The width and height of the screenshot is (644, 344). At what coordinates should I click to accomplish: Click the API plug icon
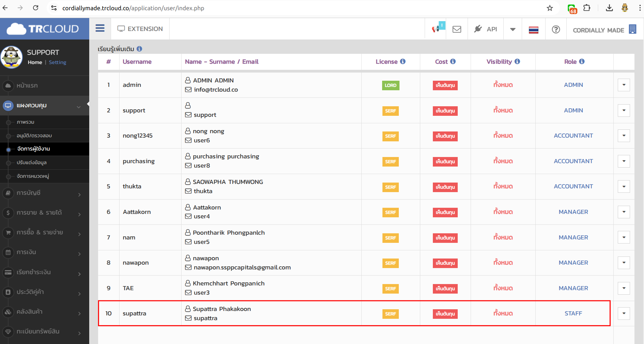pos(478,29)
